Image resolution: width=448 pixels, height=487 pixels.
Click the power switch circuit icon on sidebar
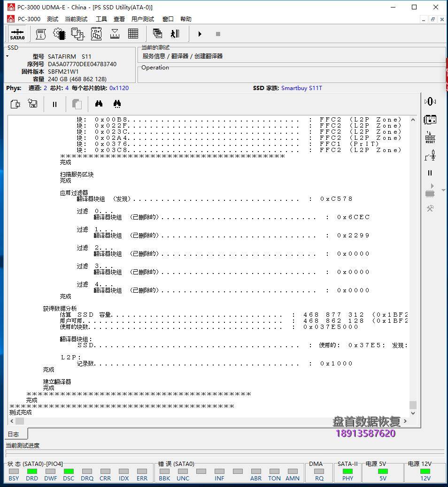(x=430, y=155)
